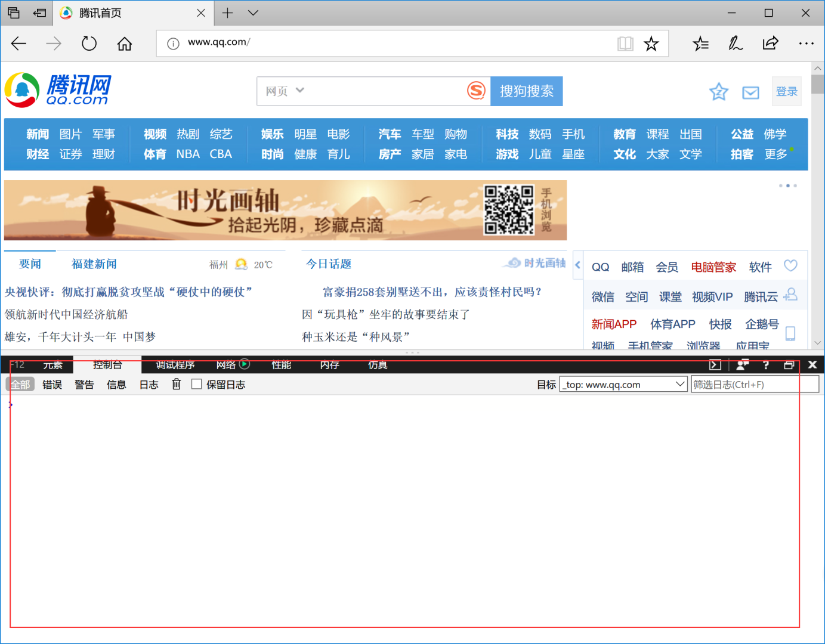This screenshot has height=644, width=825.
Task: Select the 要闻 news tab
Action: point(30,264)
